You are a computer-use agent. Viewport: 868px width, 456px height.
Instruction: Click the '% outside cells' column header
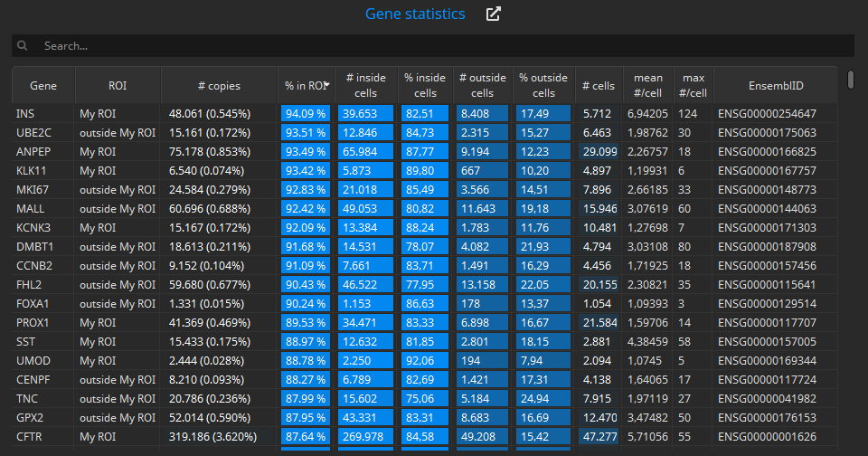543,85
